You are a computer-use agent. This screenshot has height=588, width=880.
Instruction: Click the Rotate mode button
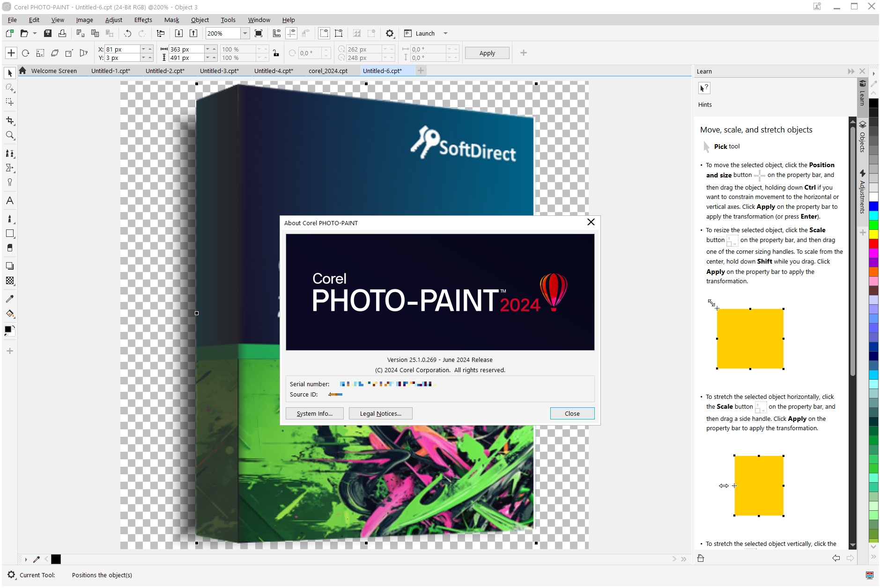[26, 53]
